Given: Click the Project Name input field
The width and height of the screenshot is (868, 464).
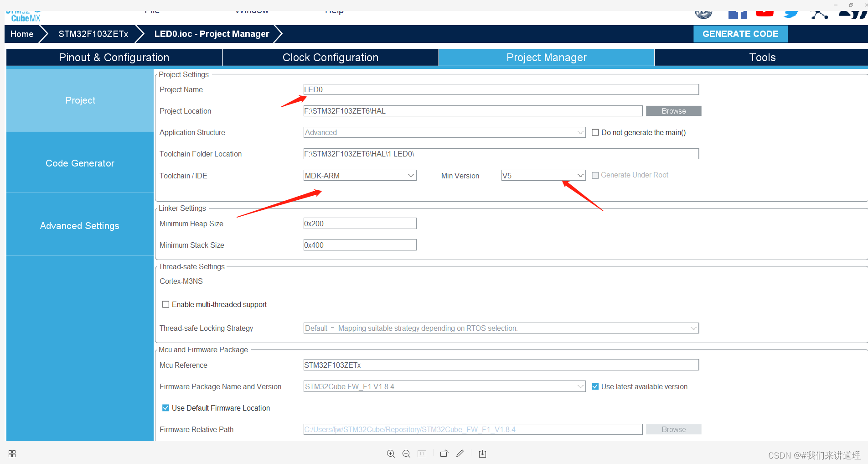Looking at the screenshot, I should [501, 89].
